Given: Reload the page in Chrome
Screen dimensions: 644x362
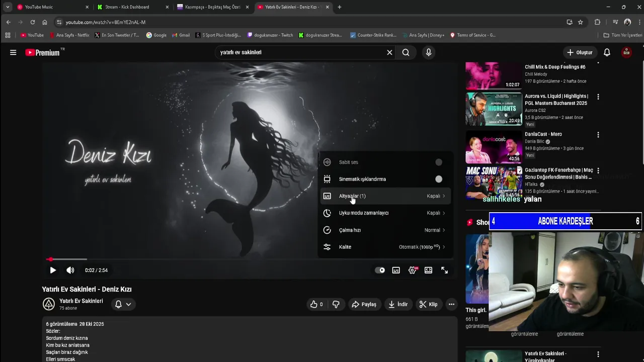Looking at the screenshot, I should tap(32, 22).
